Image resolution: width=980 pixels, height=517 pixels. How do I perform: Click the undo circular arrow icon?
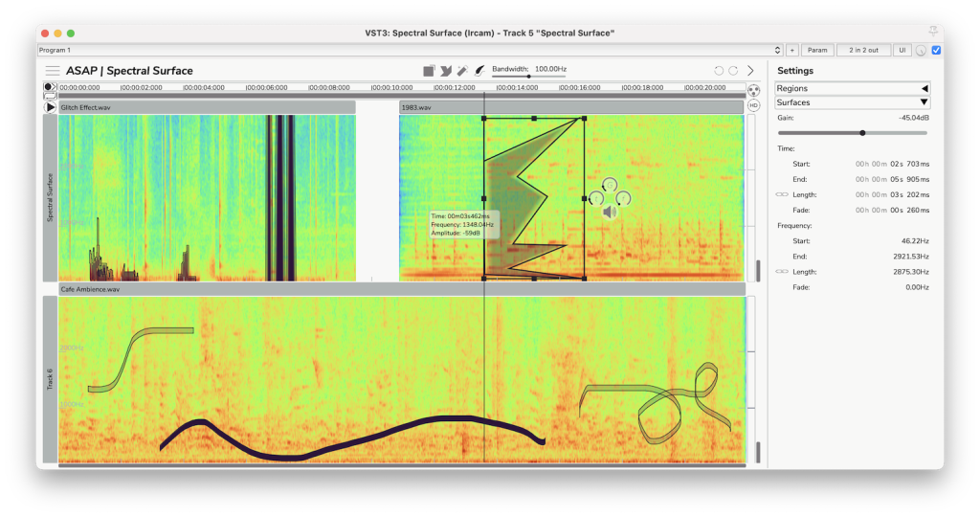click(719, 71)
